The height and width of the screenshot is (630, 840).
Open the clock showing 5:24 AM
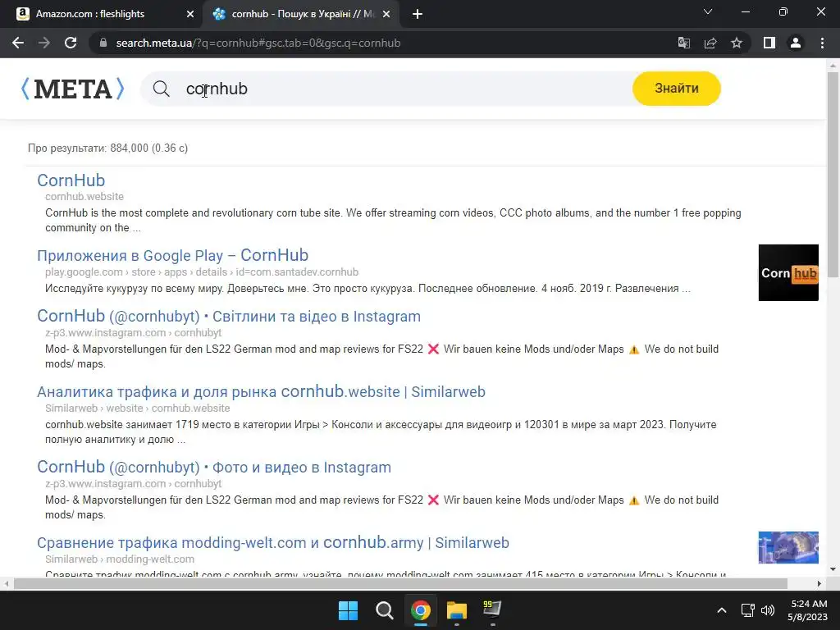coord(809,610)
